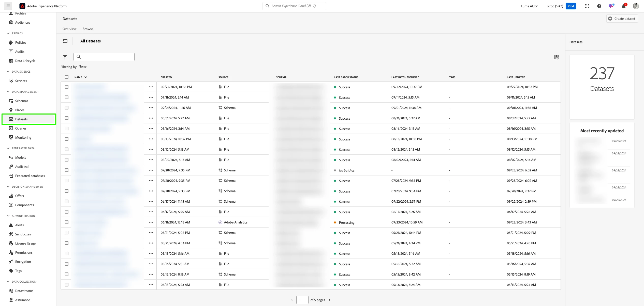Open Schemas from the sidebar
The width and height of the screenshot is (644, 306).
[22, 101]
